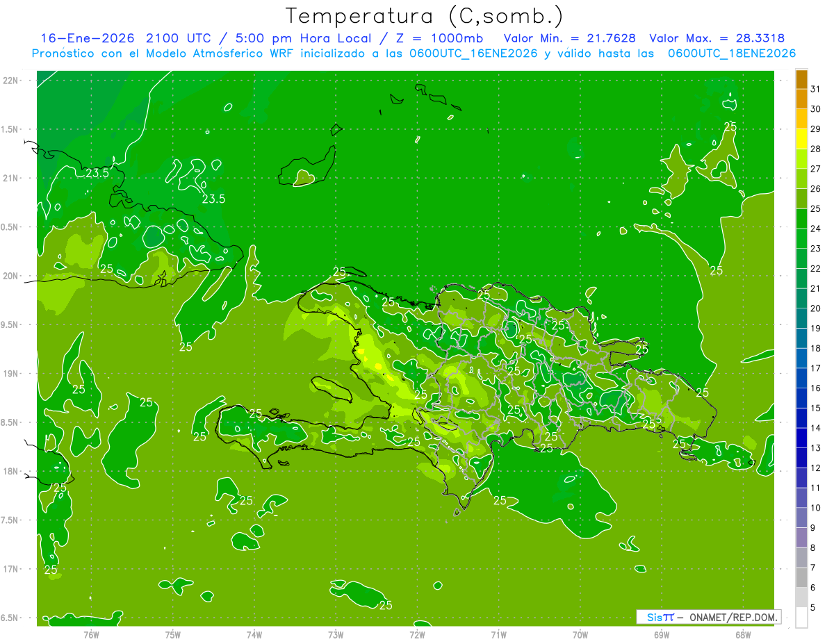Click the '24' color bar label
This screenshot has width=834, height=644.
pyautogui.click(x=815, y=229)
